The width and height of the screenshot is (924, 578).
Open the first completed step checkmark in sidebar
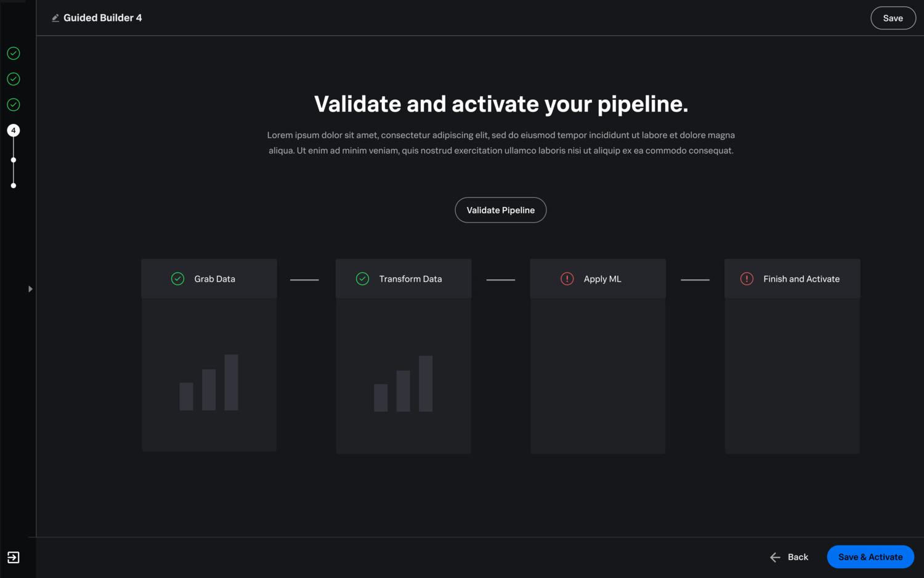pyautogui.click(x=14, y=54)
